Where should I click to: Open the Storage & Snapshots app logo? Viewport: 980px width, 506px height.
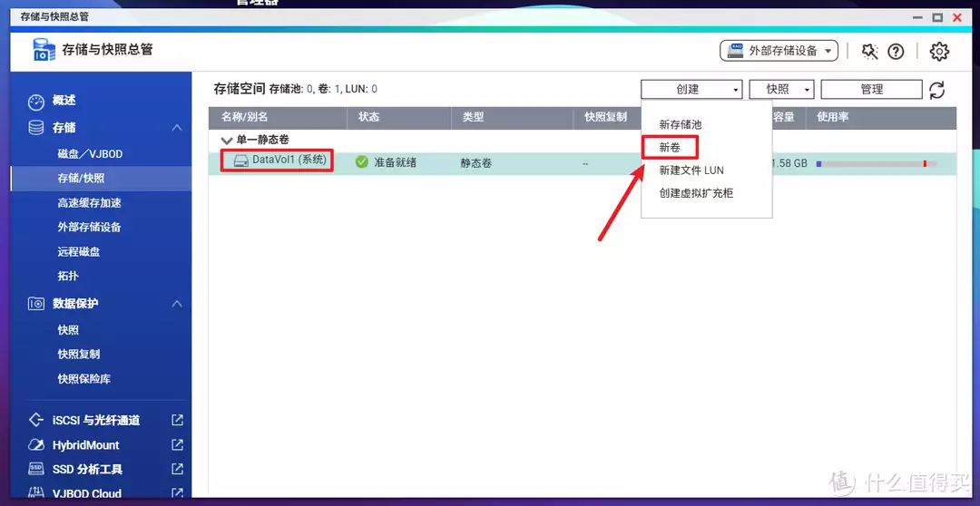[44, 50]
